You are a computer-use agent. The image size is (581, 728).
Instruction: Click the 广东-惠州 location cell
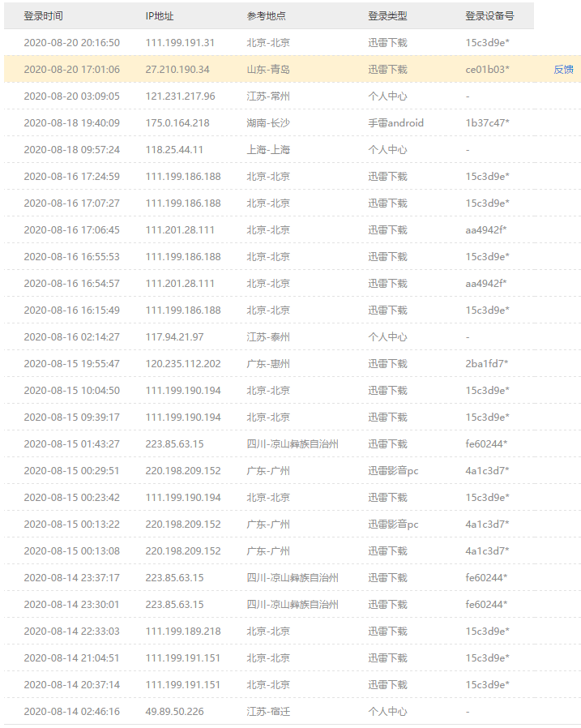pyautogui.click(x=268, y=364)
